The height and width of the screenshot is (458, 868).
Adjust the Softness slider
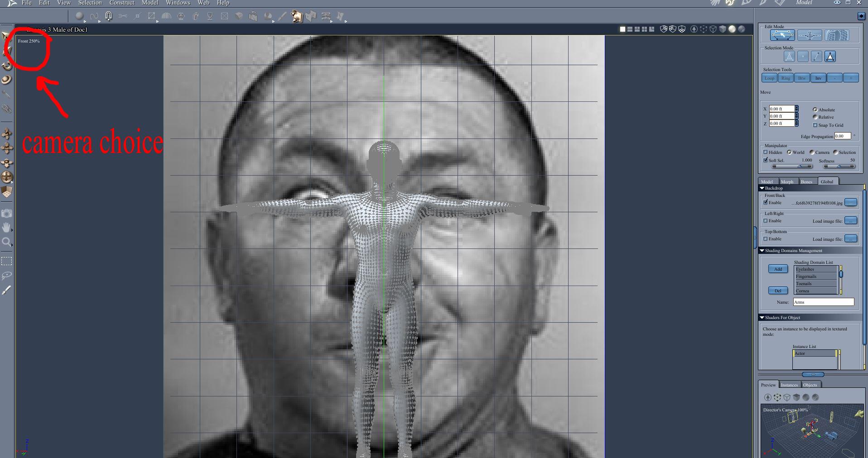pos(839,166)
